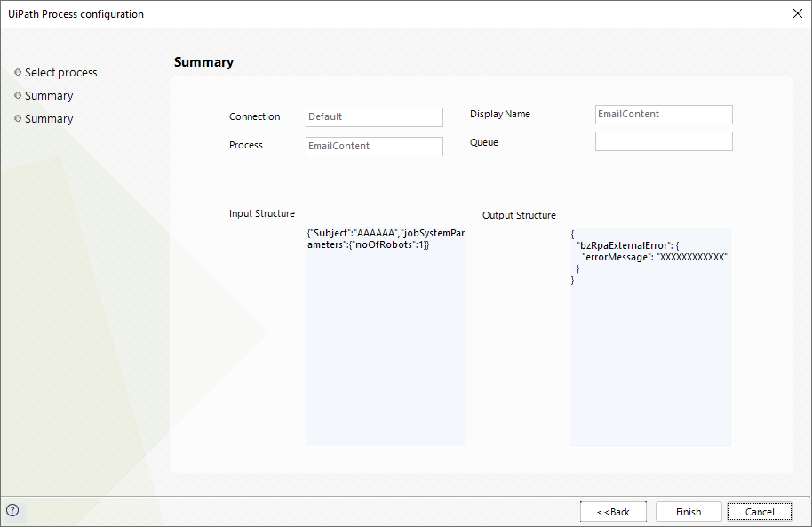Viewport: 812px width, 527px height.
Task: Click the bzRpaExternalError text in output
Action: [x=624, y=245]
